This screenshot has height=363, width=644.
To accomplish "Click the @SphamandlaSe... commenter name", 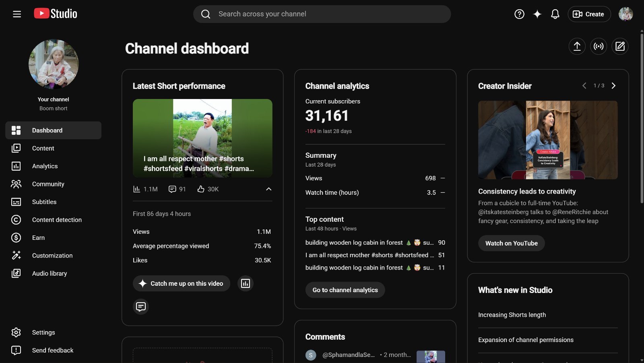I will (349, 355).
